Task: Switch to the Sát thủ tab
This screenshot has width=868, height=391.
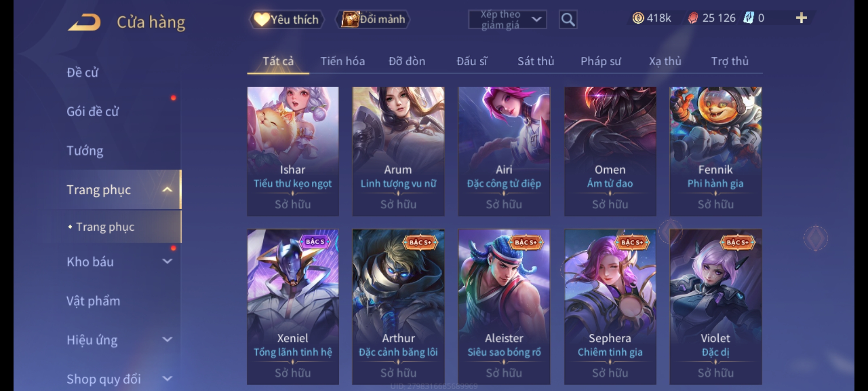Action: click(536, 61)
